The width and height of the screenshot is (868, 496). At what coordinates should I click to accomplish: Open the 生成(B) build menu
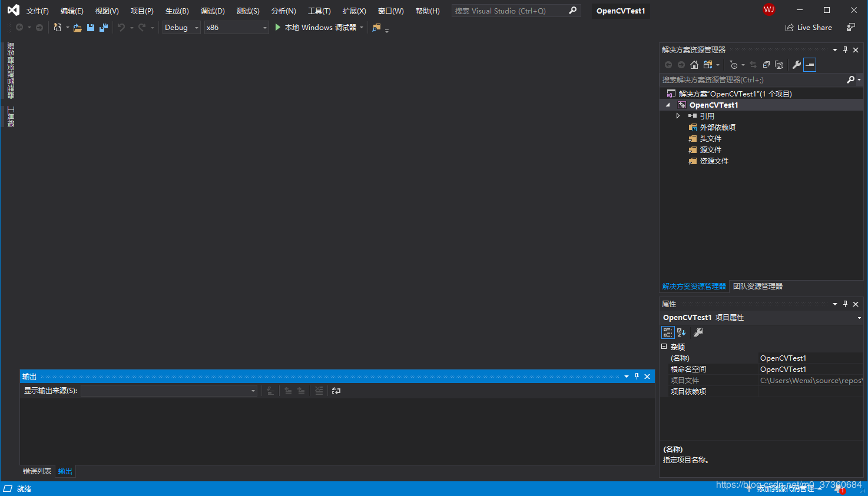[177, 11]
